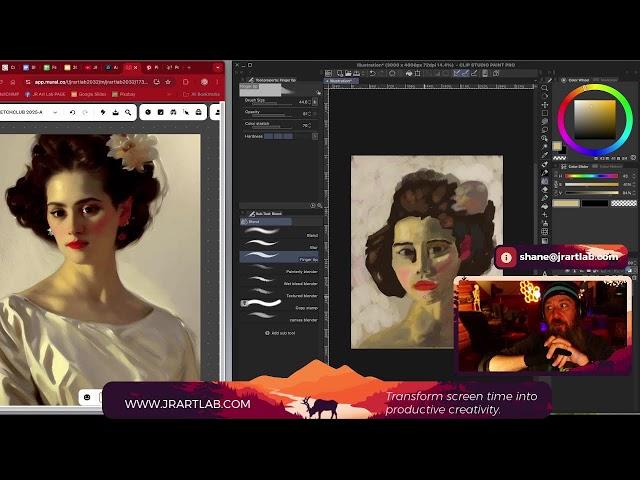Click the search magnifier in Mural toolbar
640x480 pixels.
click(x=128, y=112)
